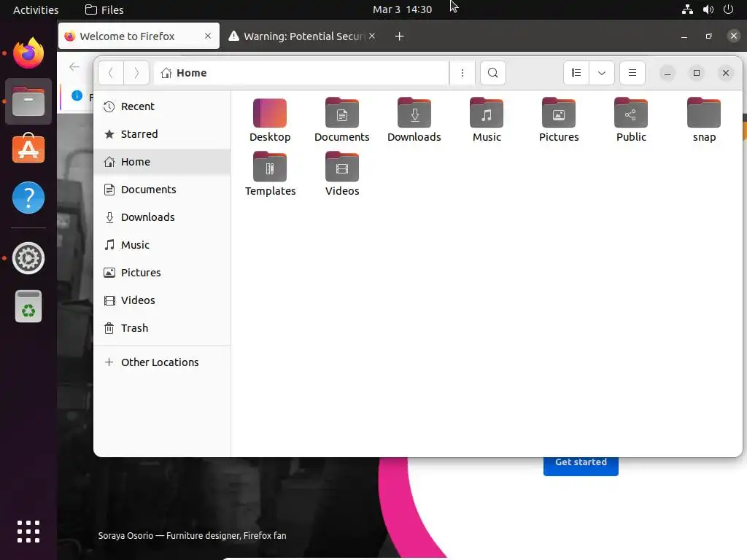Show Applications grid in the dock

coord(28,532)
